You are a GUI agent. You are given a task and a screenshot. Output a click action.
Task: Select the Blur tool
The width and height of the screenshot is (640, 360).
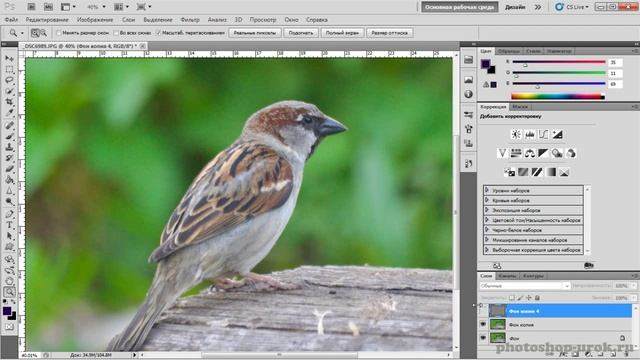(9, 191)
